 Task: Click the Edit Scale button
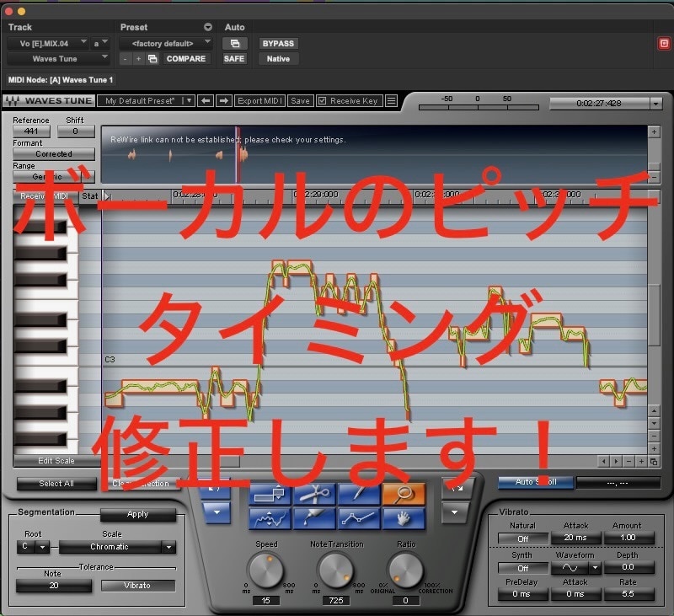(x=56, y=460)
